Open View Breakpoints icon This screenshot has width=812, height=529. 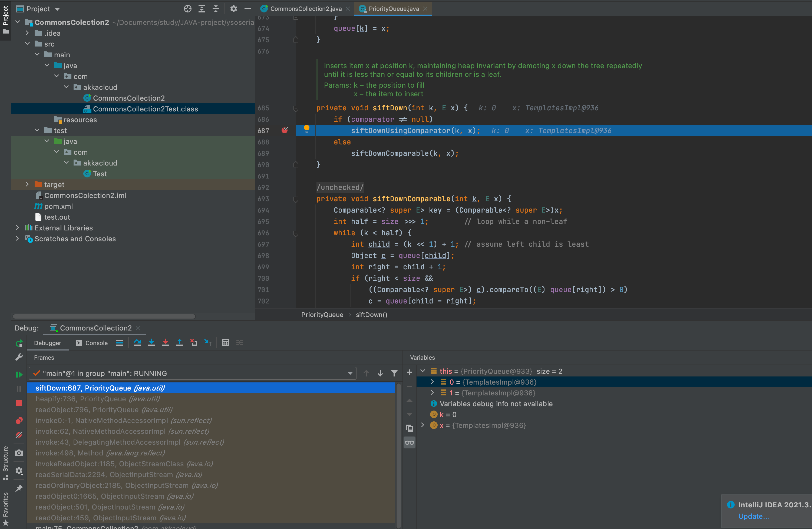19,421
